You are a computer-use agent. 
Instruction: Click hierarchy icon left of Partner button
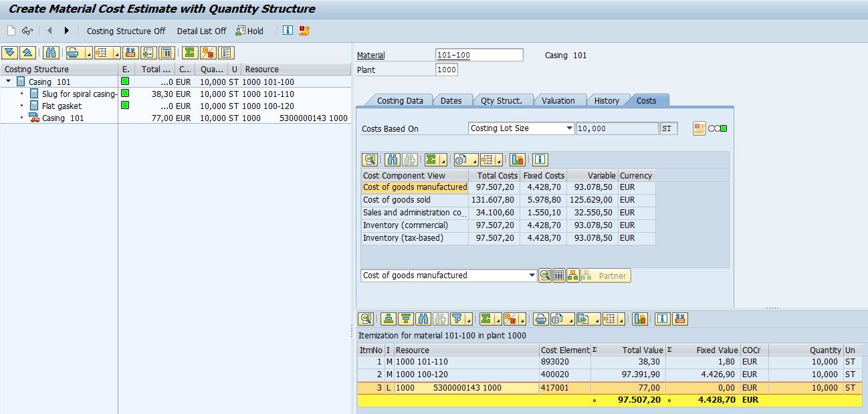(x=573, y=276)
